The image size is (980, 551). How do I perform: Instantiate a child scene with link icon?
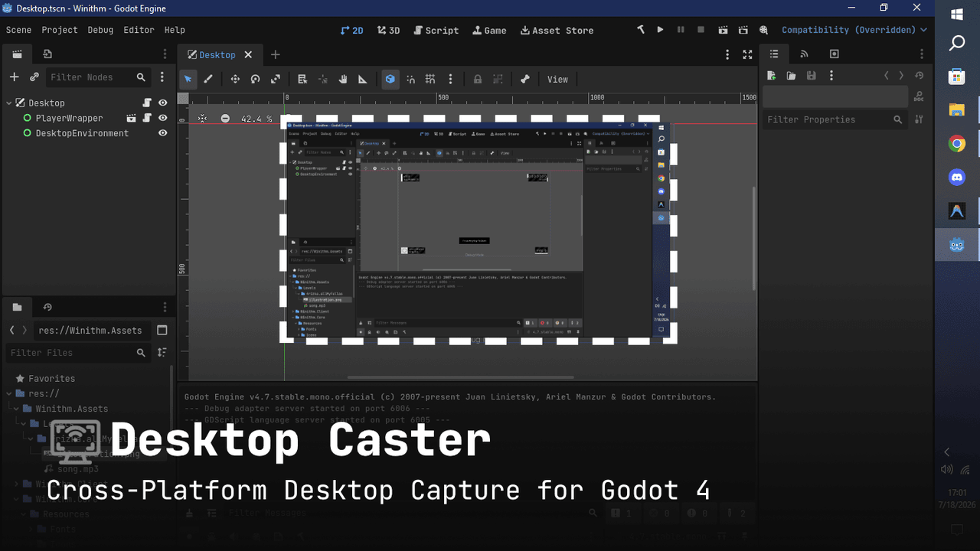point(34,77)
